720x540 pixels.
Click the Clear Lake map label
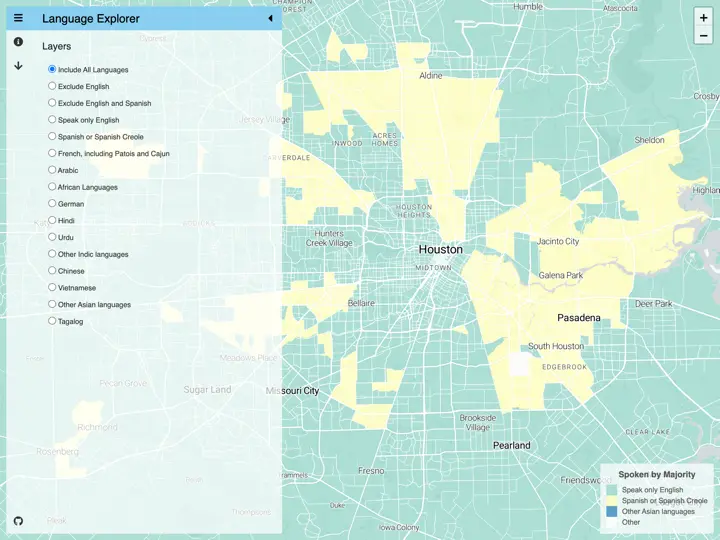[647, 432]
